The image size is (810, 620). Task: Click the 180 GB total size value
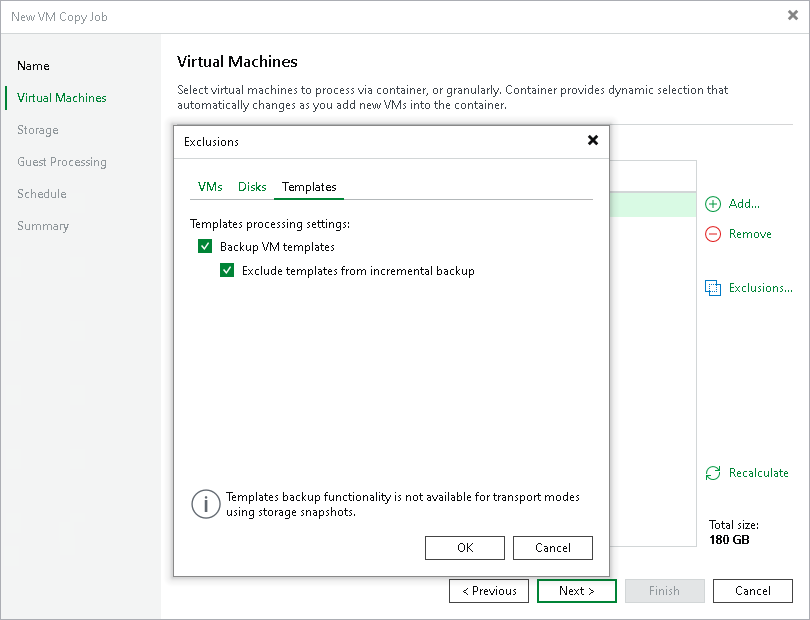(x=729, y=539)
